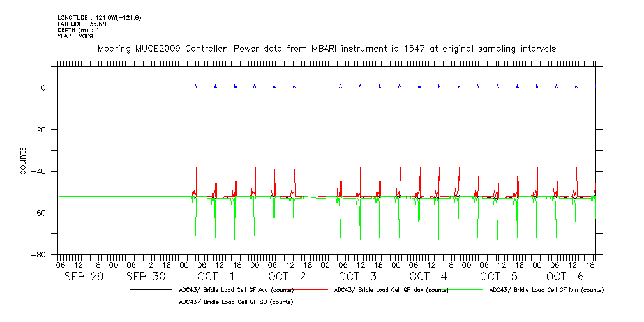Click the Bridle Load Cell GF SD legend text
This screenshot has height=322, width=644.
click(x=236, y=302)
